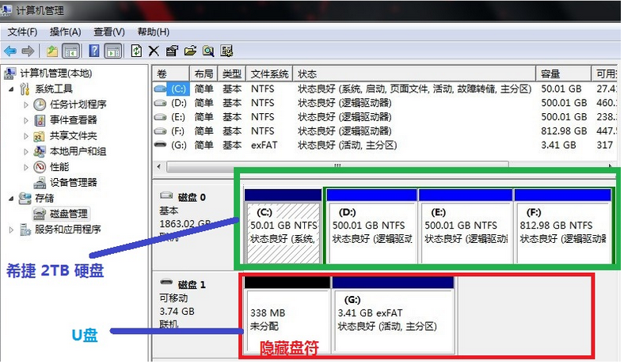624x364 pixels.
Task: Click exFAT file system cell of G:
Action: tap(264, 145)
